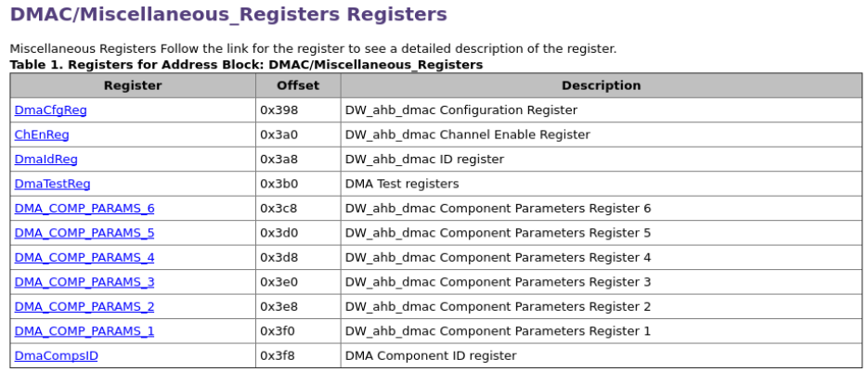Click DMA_COMP_PARAMS_1 hyperlink
Image resolution: width=868 pixels, height=372 pixels.
[x=84, y=331]
